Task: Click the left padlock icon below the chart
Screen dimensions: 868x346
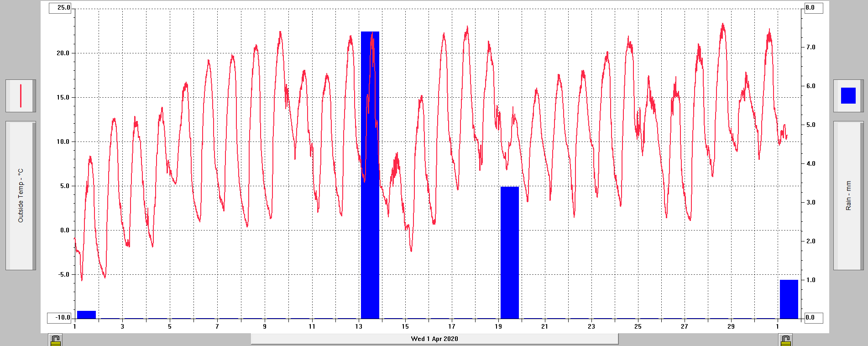Action: [55, 340]
